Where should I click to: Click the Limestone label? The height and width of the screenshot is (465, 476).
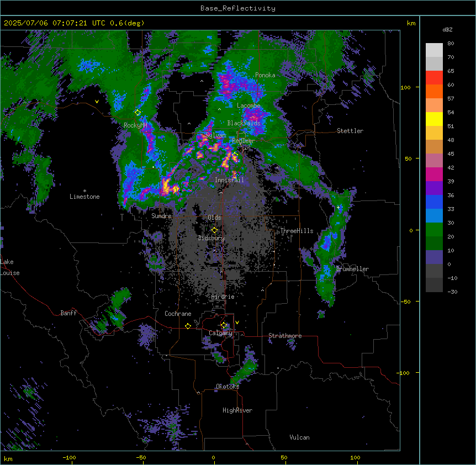84,197
